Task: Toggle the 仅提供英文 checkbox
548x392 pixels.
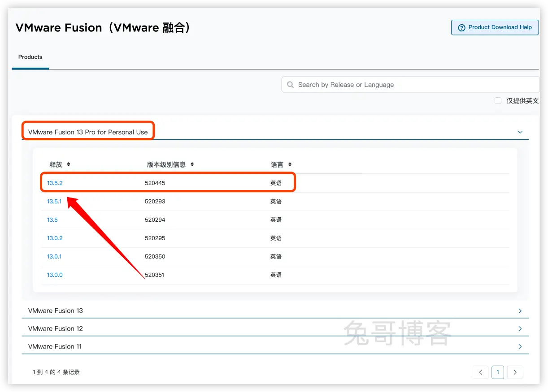Action: click(x=498, y=101)
